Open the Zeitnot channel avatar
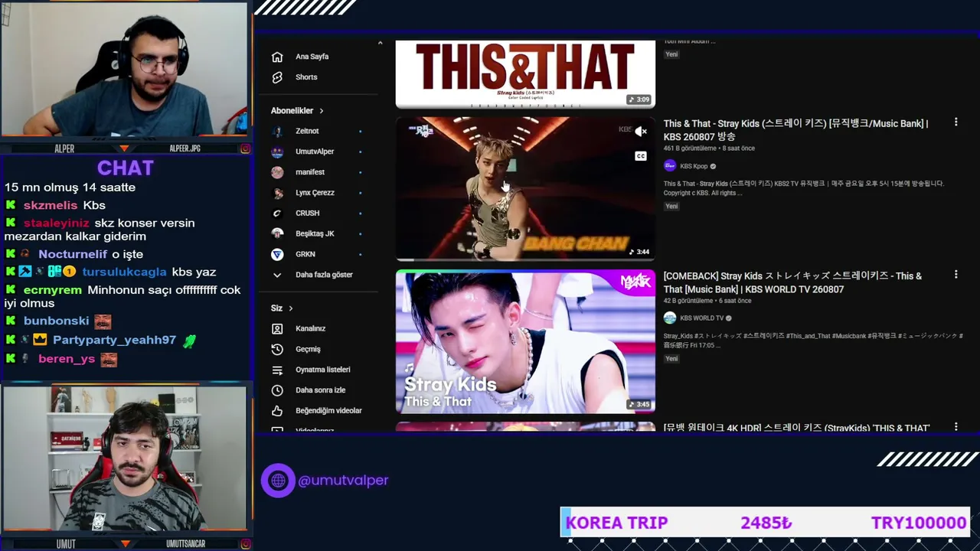This screenshot has height=551, width=980. point(277,131)
